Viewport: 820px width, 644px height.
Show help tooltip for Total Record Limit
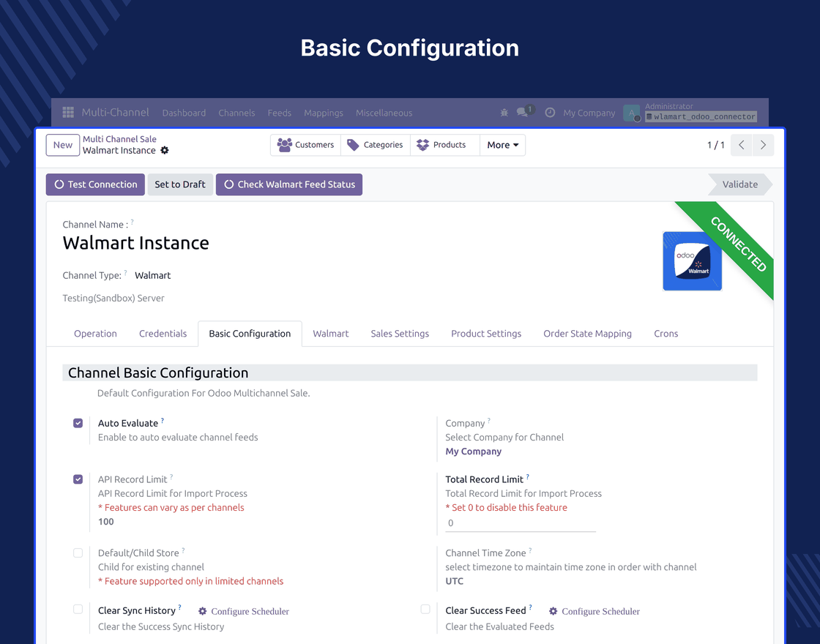(x=528, y=476)
